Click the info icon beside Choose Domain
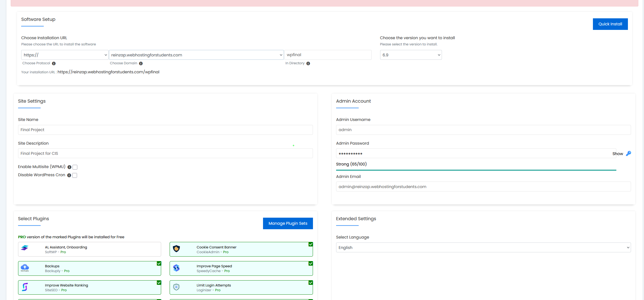 pyautogui.click(x=141, y=63)
